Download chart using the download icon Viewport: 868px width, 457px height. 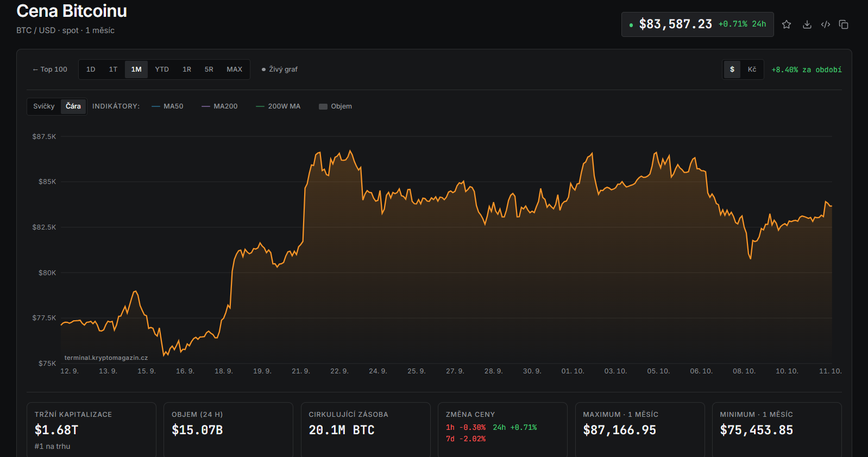(x=807, y=24)
